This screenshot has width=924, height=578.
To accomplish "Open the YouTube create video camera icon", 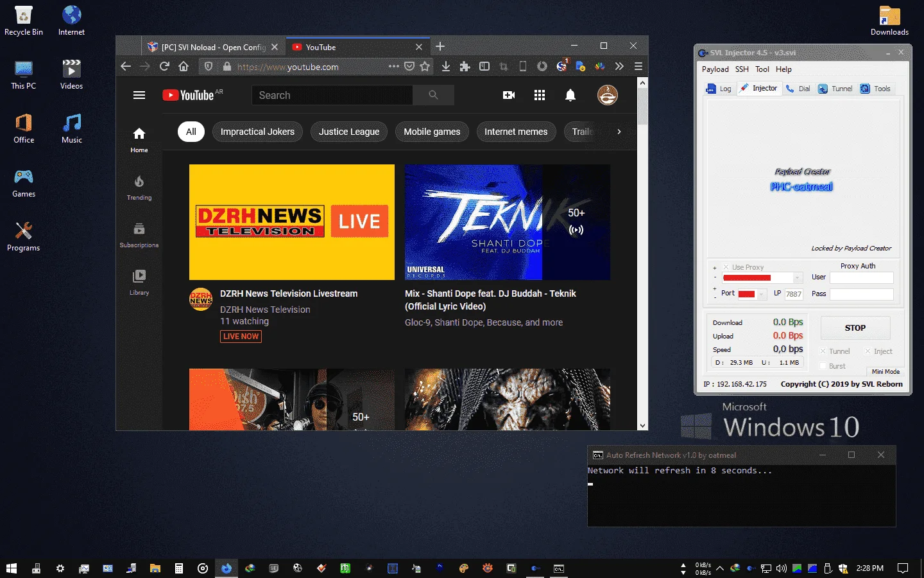I will (x=509, y=95).
